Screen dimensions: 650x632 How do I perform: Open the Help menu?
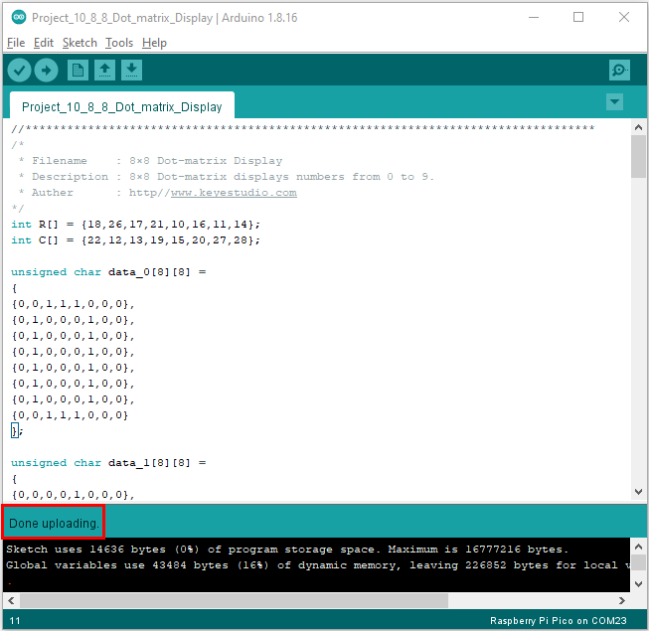click(154, 43)
